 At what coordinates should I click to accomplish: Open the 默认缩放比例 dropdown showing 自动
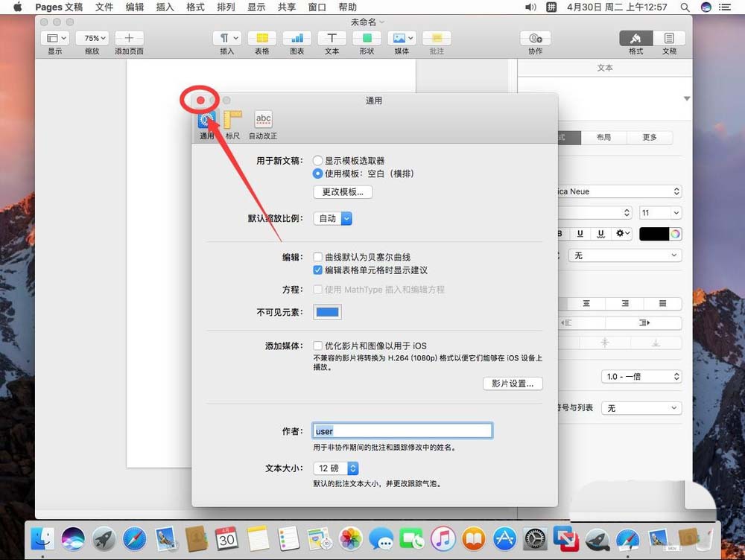point(332,219)
